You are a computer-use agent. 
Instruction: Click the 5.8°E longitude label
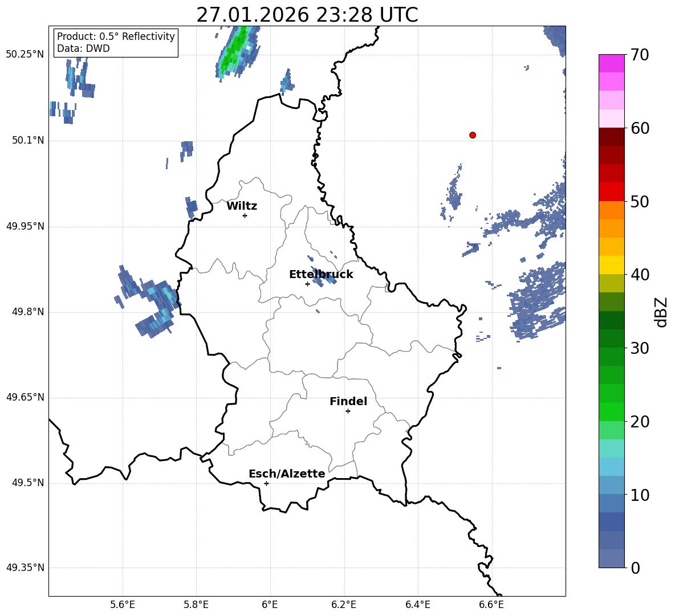tap(196, 605)
